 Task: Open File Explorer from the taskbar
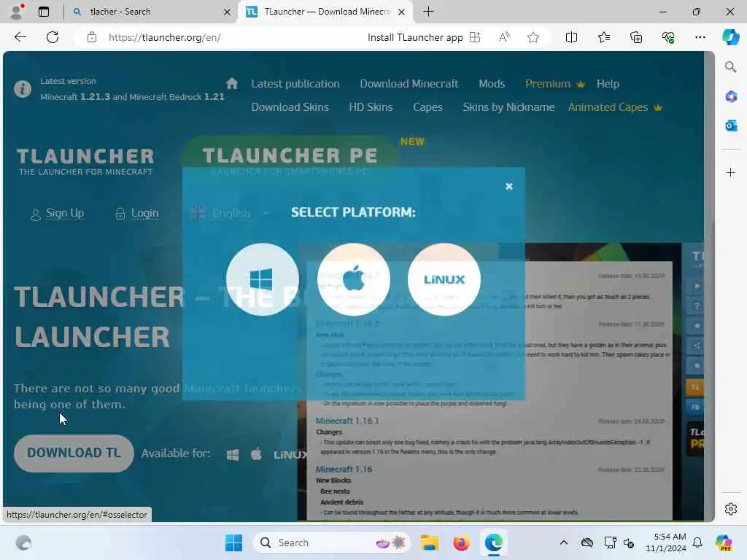click(429, 542)
